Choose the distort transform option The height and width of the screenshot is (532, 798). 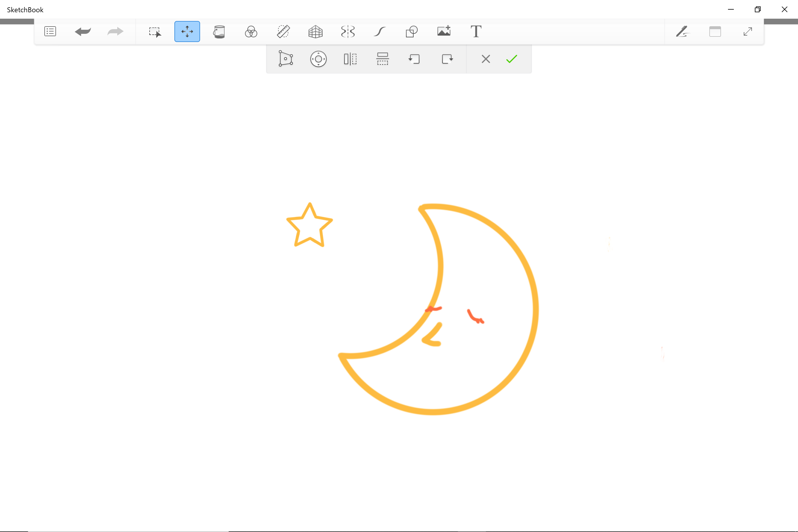pos(286,59)
